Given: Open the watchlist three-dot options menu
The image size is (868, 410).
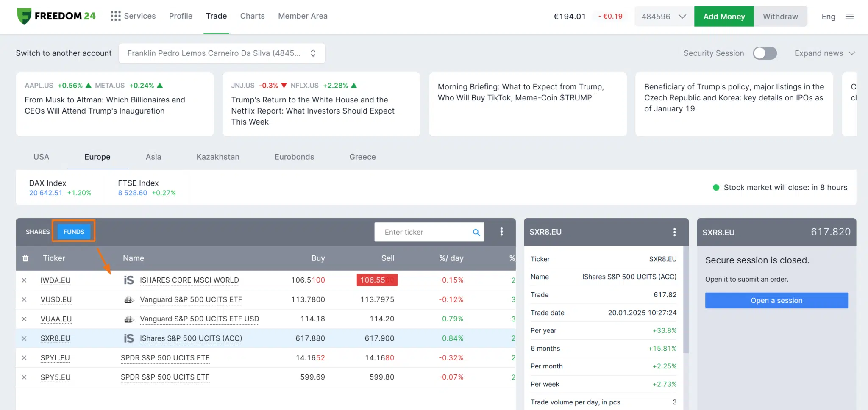Looking at the screenshot, I should click(x=501, y=232).
